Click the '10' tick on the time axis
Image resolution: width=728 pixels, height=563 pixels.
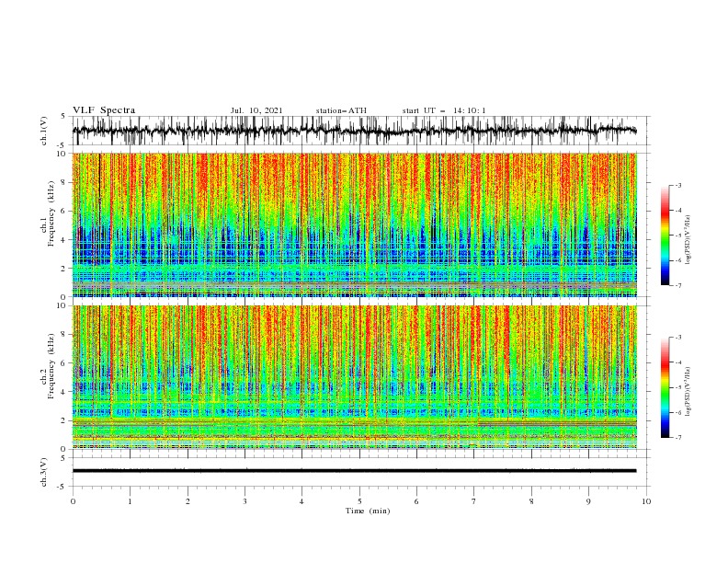[646, 501]
